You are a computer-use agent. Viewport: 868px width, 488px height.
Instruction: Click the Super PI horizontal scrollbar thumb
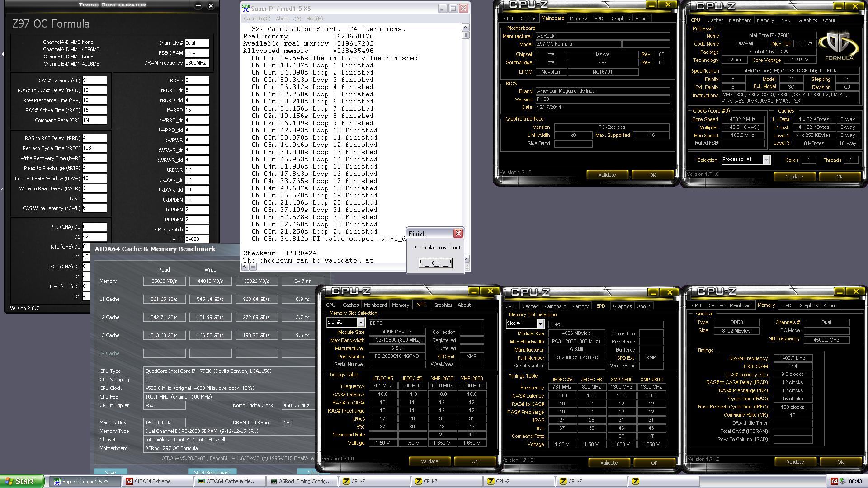[253, 267]
